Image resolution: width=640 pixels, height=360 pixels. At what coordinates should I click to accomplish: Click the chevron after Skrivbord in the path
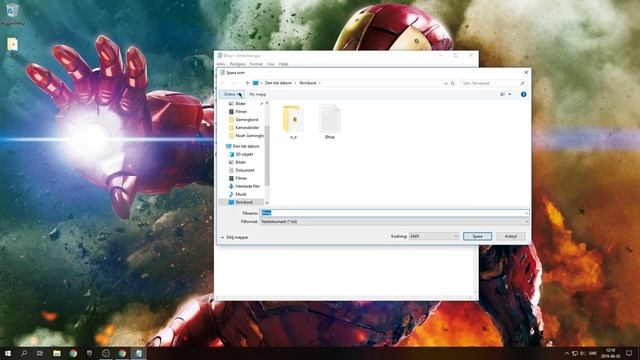pos(320,83)
